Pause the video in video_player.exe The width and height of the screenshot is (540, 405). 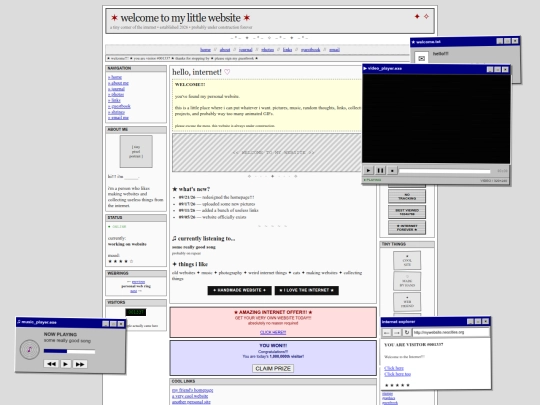coord(380,170)
